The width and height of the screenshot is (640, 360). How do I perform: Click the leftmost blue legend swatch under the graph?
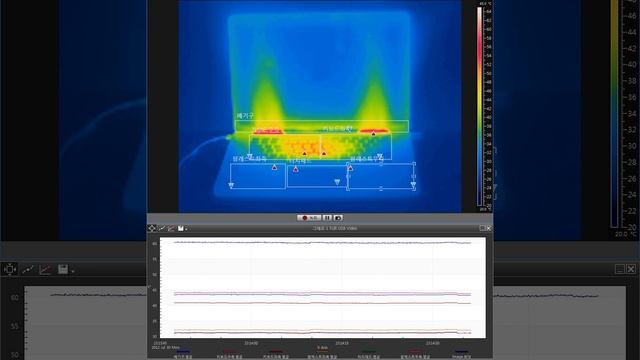point(182,351)
